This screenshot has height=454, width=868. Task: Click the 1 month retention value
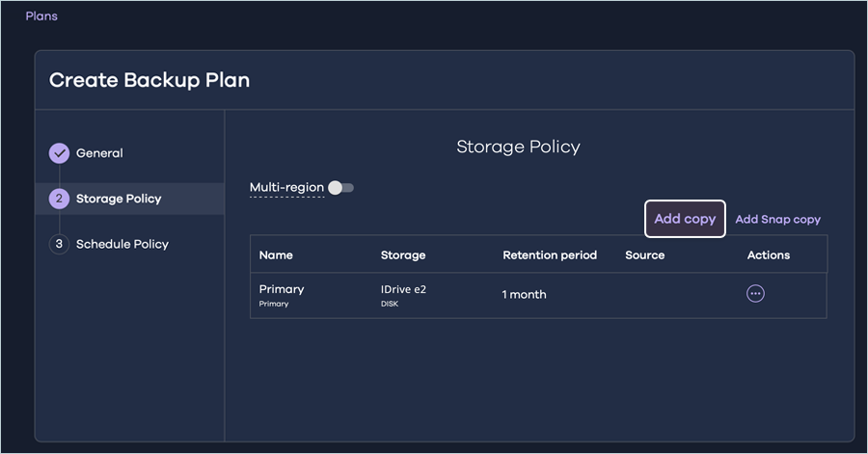coord(524,295)
